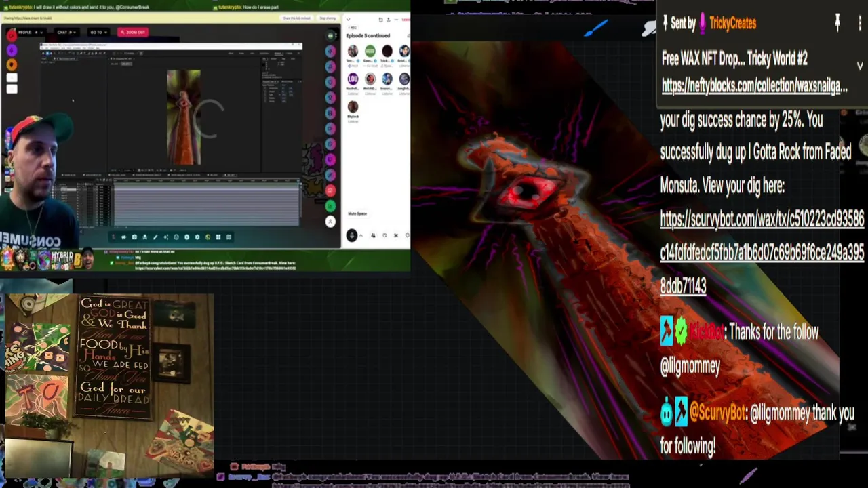Click the After Effects timeline layer area
Image resolution: width=868 pixels, height=488 pixels.
tap(207, 203)
